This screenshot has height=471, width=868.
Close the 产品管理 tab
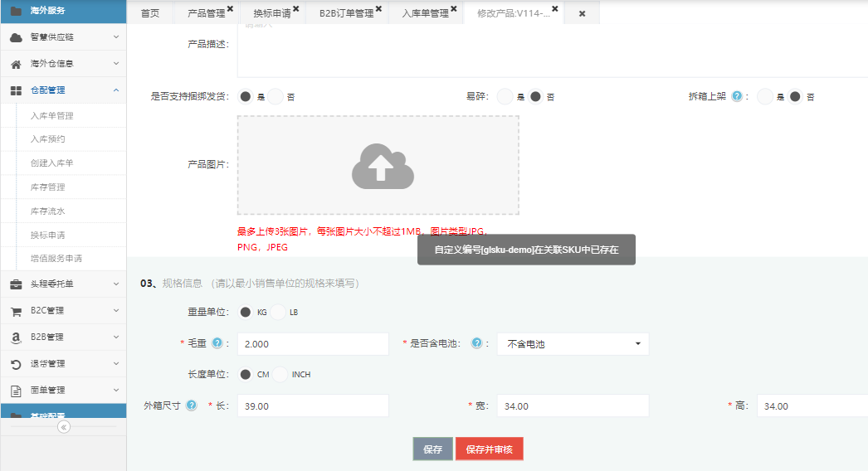point(231,8)
